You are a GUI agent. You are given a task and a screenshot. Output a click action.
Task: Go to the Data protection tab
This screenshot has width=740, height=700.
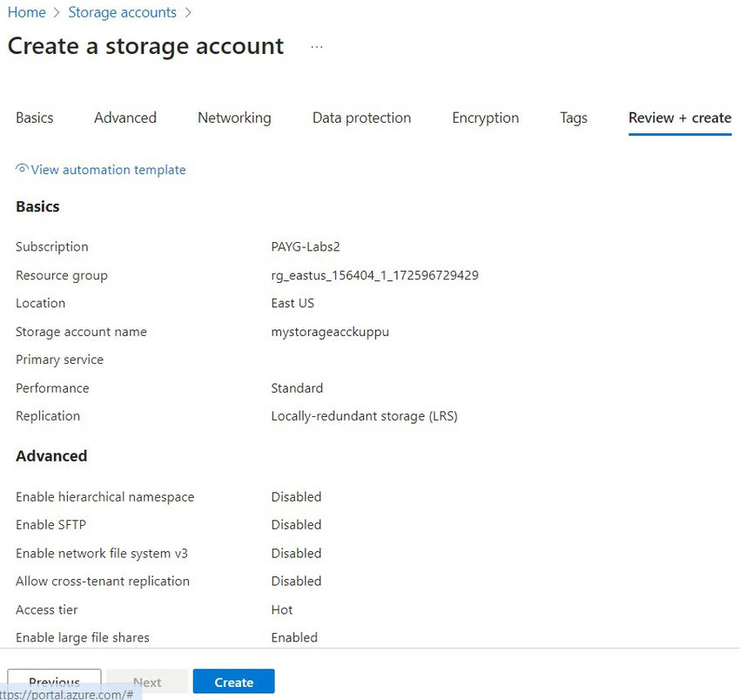point(361,118)
